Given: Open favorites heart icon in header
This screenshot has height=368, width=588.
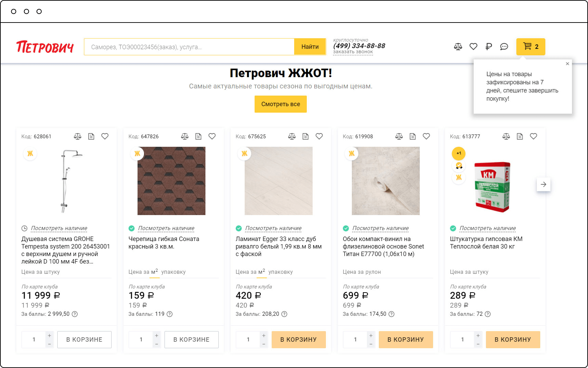Looking at the screenshot, I should tap(473, 47).
